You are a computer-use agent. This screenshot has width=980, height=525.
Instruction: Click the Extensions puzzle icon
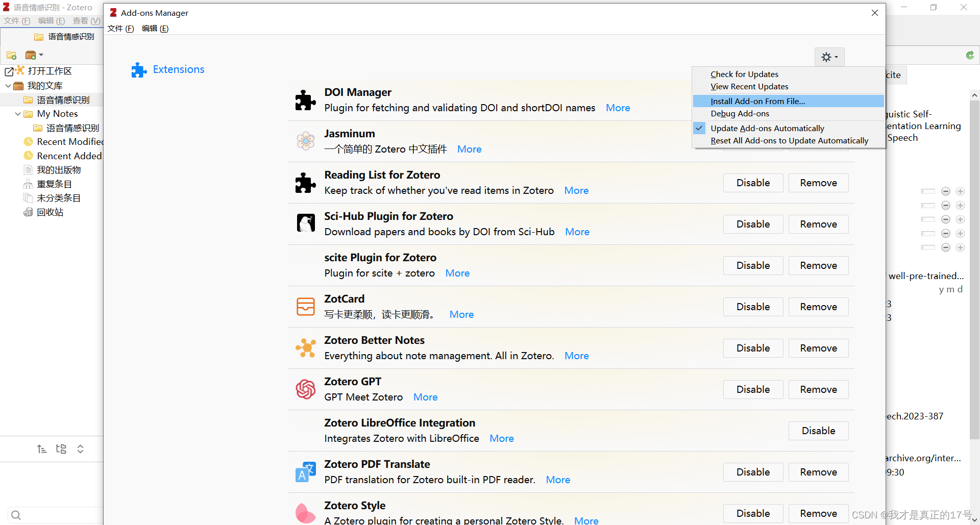[x=139, y=70]
